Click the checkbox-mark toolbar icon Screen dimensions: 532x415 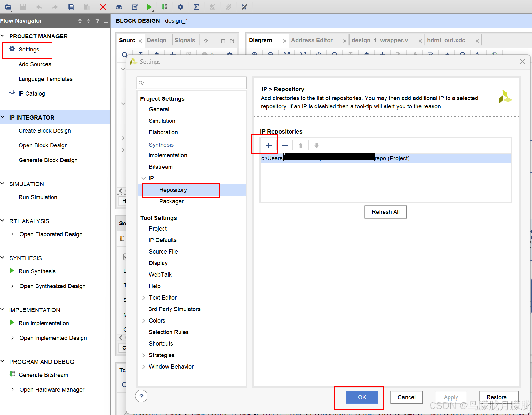click(135, 7)
